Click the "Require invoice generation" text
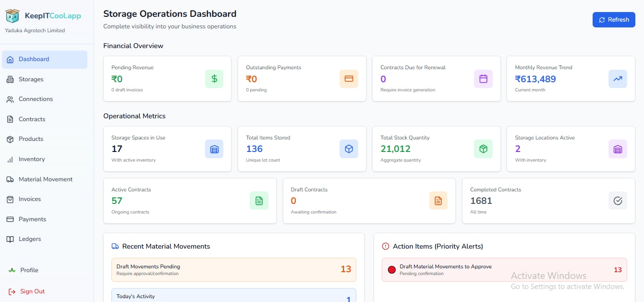Viewport: 644px width, 302px height. click(408, 90)
